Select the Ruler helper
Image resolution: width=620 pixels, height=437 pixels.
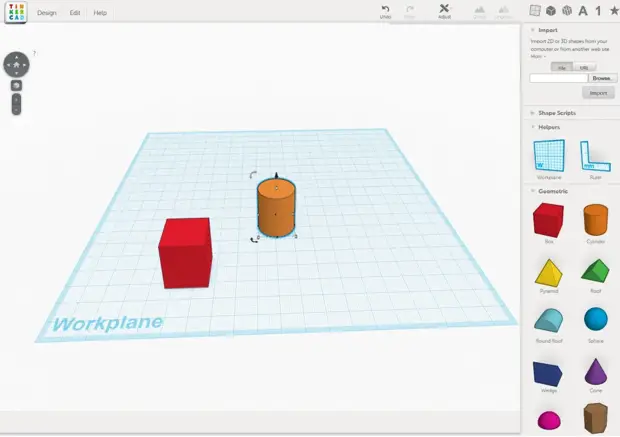click(595, 157)
